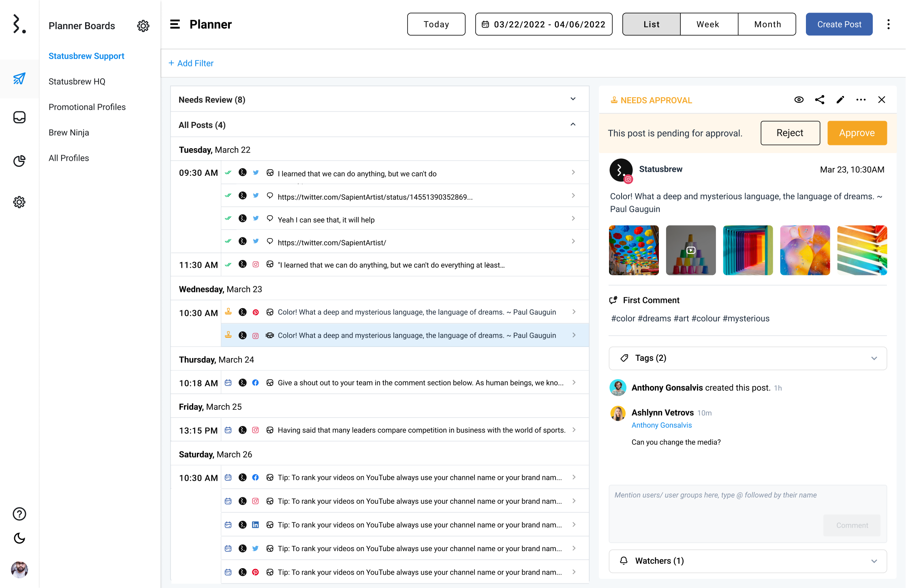906x588 pixels.
Task: Expand the Watchers (1) section
Action: (748, 561)
